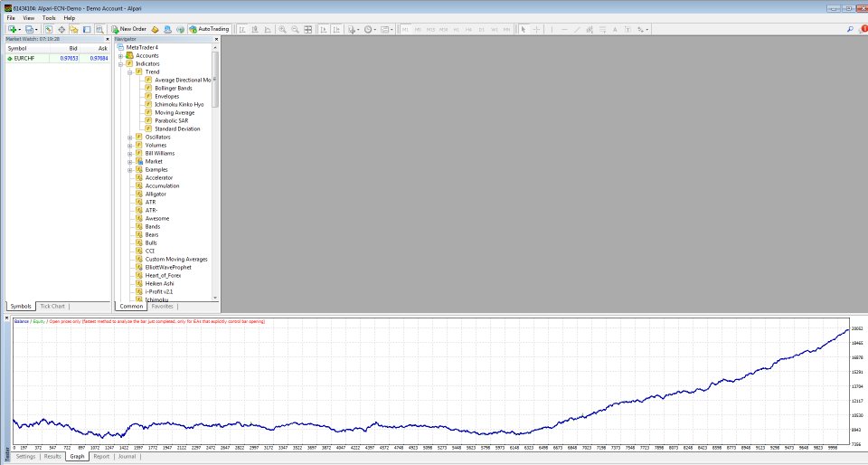Select Moving Average indicator
Viewport: 868px width, 465px height.
[x=175, y=112]
